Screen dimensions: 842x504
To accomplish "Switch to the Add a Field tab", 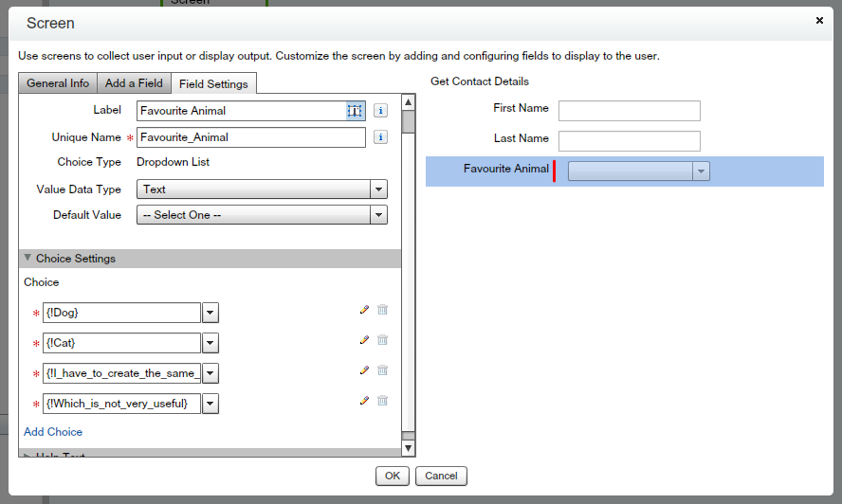I will pyautogui.click(x=134, y=83).
